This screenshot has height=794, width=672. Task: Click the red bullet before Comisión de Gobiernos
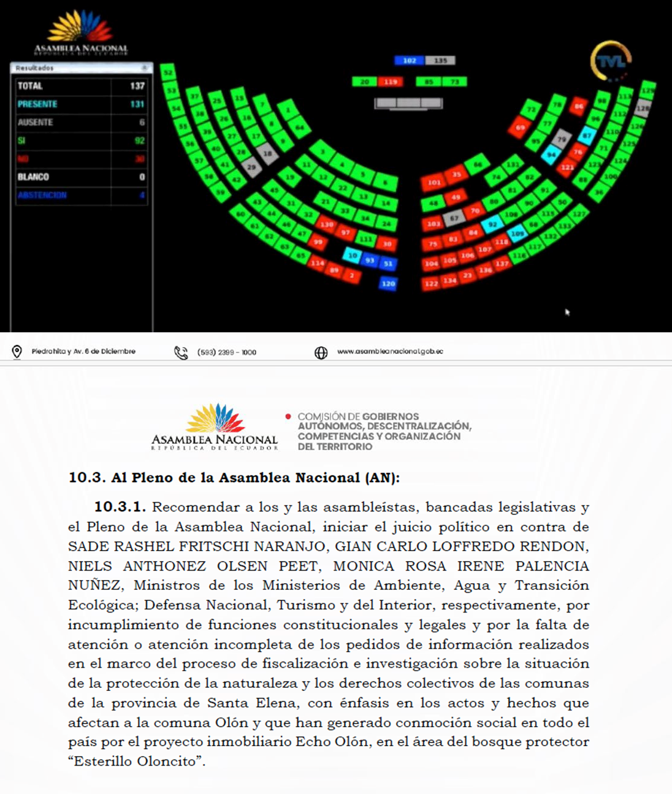288,417
